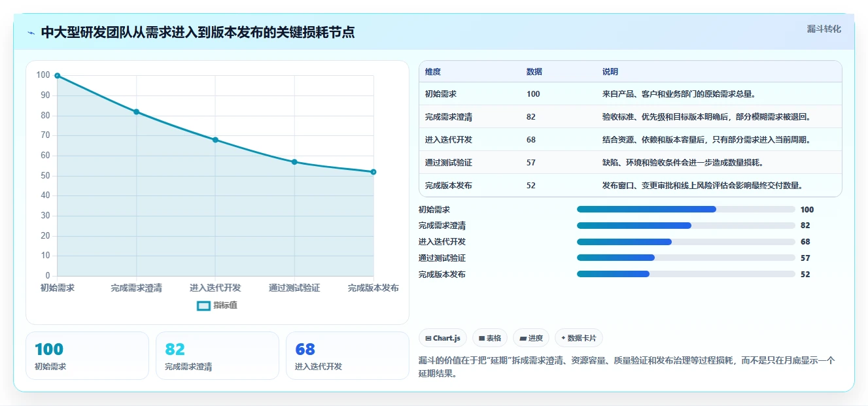Click the 初始需求 data point at 100
This screenshot has width=868, height=406.
[x=58, y=76]
